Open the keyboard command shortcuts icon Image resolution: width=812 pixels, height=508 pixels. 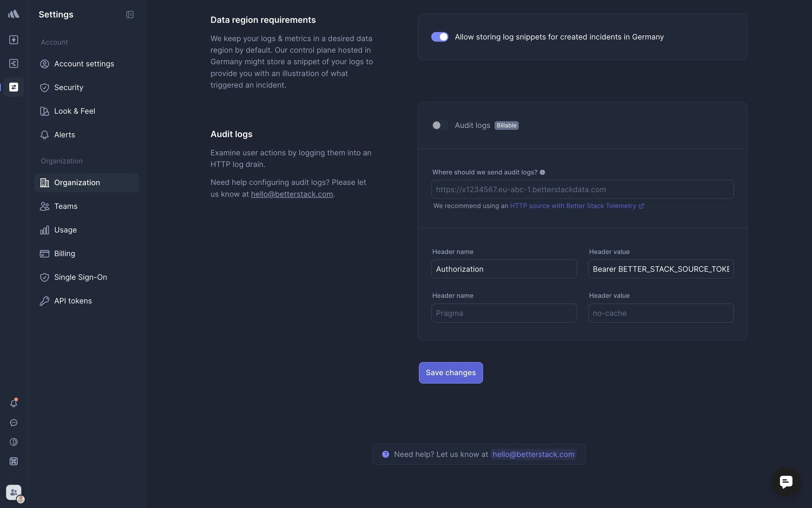coord(14,461)
